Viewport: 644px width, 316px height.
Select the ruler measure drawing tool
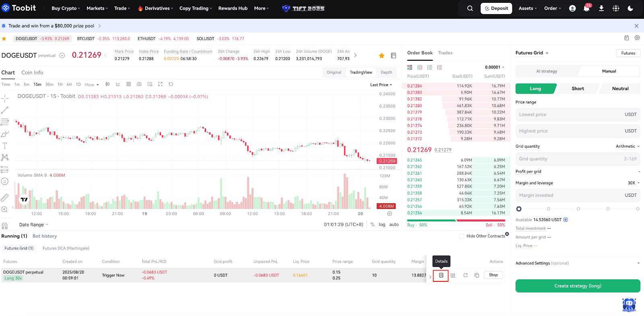coord(5,198)
